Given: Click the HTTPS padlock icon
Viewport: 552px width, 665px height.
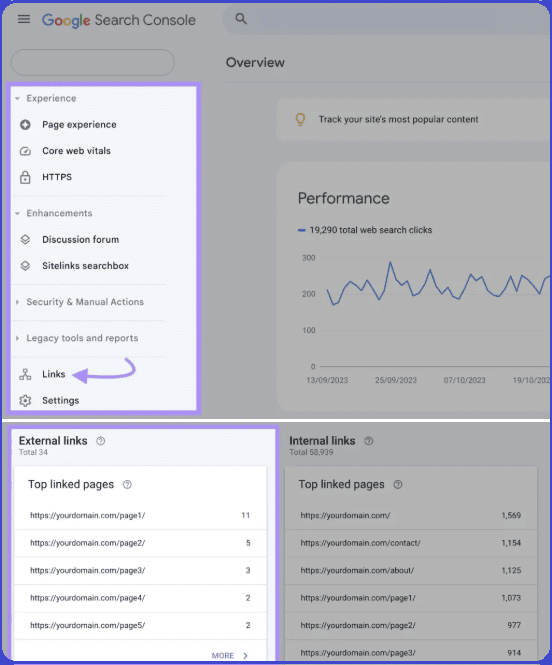Looking at the screenshot, I should click(25, 177).
